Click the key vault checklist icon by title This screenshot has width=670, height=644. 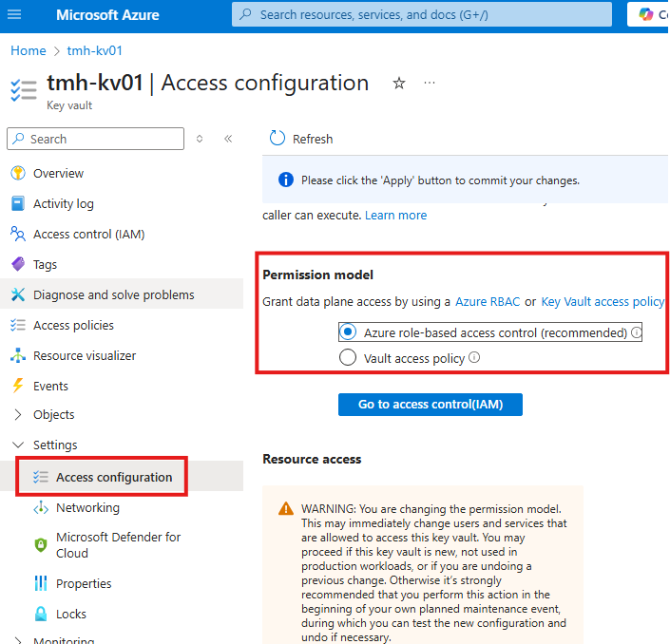pos(23,90)
